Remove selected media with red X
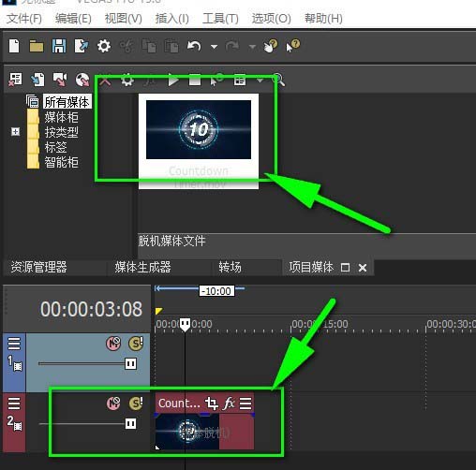This screenshot has height=470, width=476. (105, 81)
